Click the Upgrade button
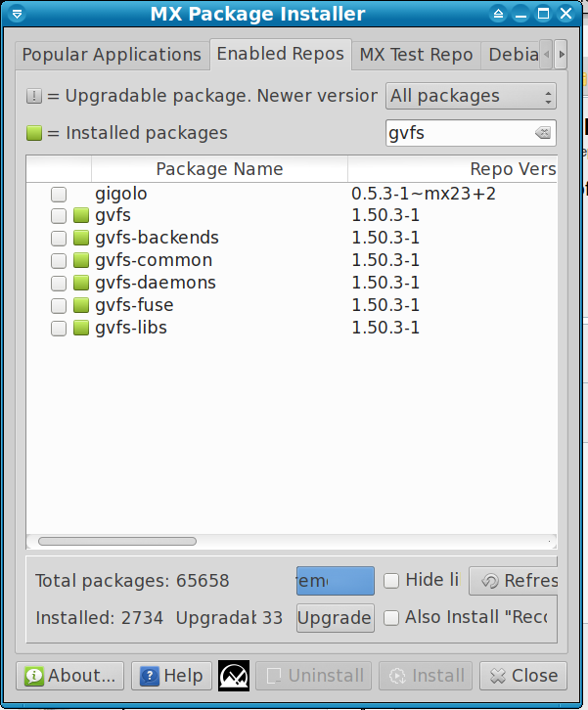 pos(336,618)
